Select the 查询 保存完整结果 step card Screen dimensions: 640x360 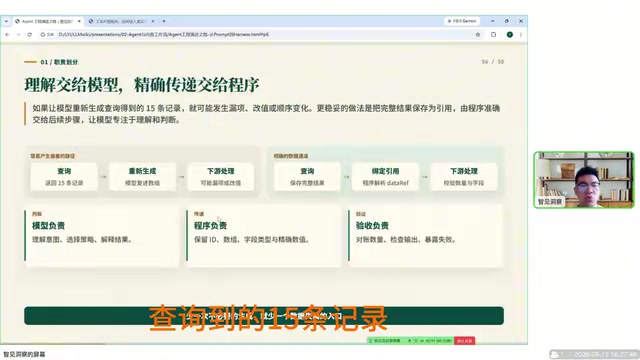click(307, 177)
